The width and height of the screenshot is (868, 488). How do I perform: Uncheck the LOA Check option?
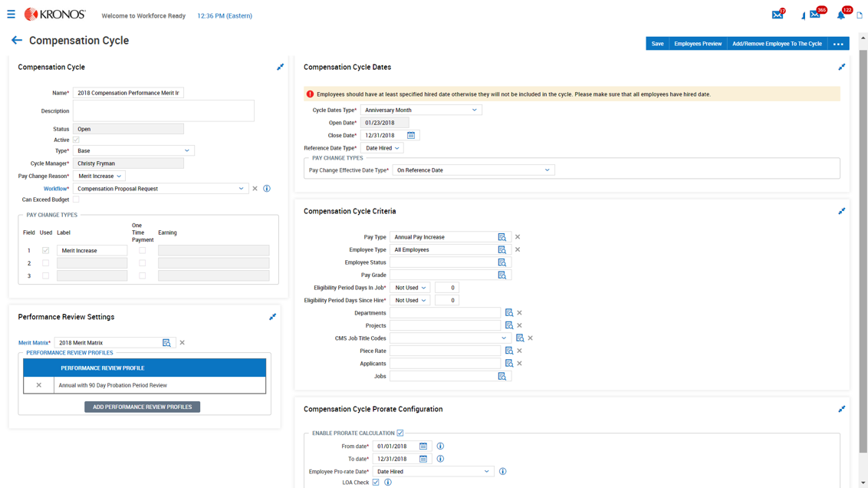[x=375, y=482]
